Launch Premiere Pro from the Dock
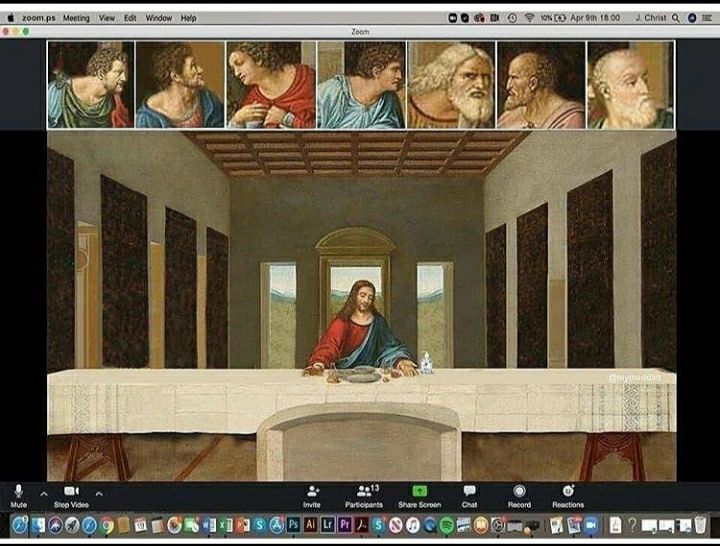Image resolution: width=720 pixels, height=546 pixels. [345, 525]
